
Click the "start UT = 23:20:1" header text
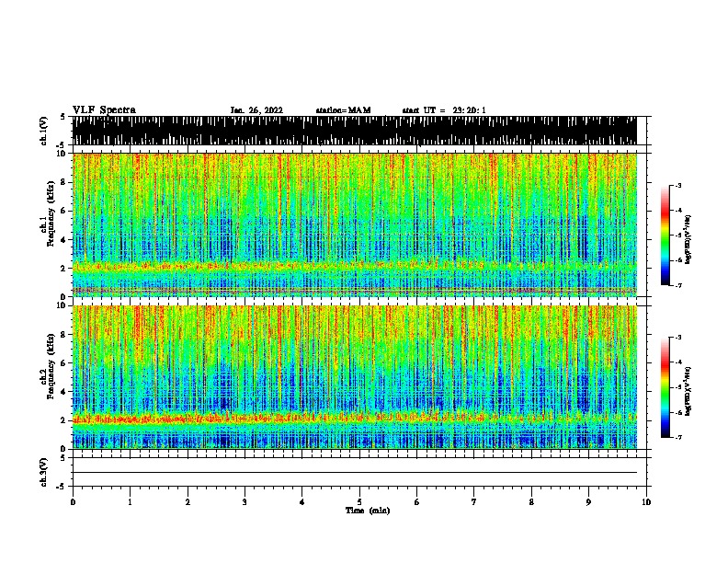click(x=444, y=110)
